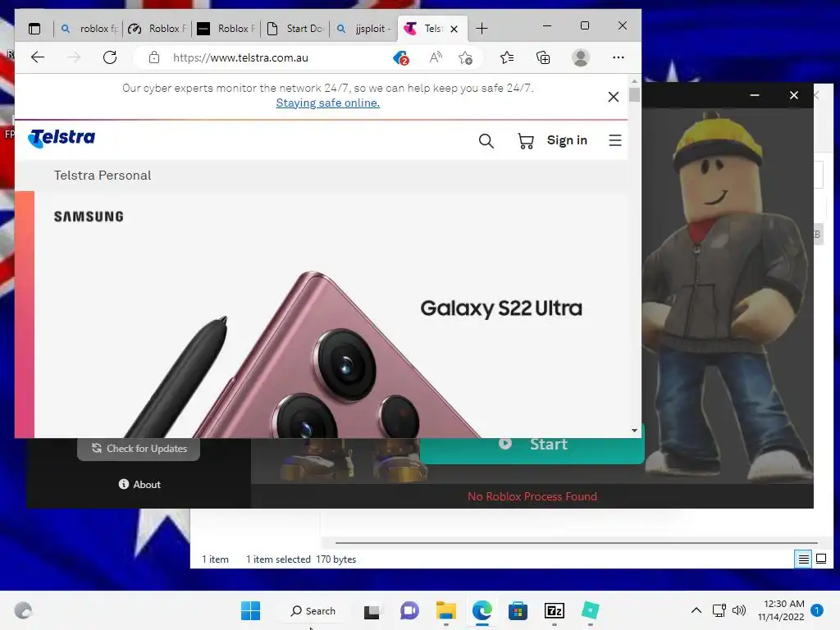This screenshot has height=630, width=840.
Task: Open the teal app icon on taskbar
Action: (x=590, y=610)
